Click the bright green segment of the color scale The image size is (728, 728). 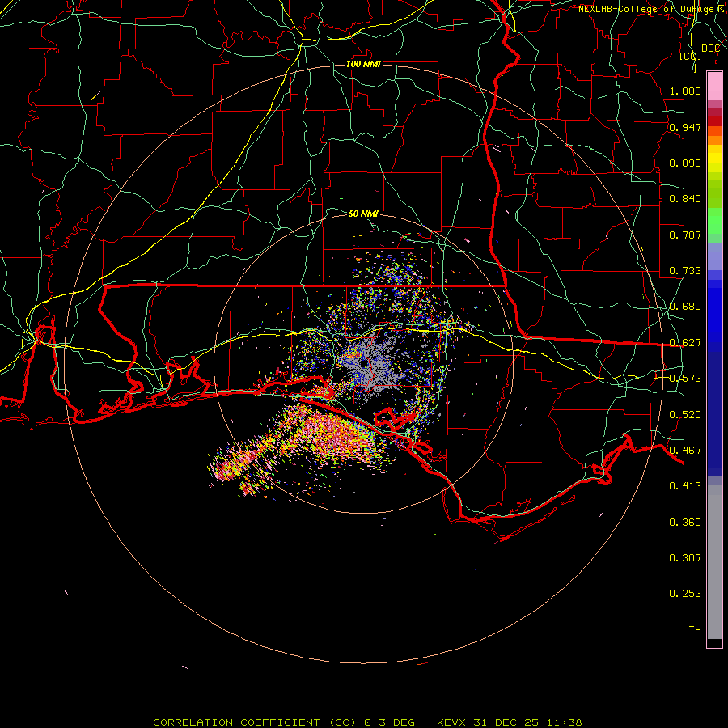pyautogui.click(x=714, y=221)
